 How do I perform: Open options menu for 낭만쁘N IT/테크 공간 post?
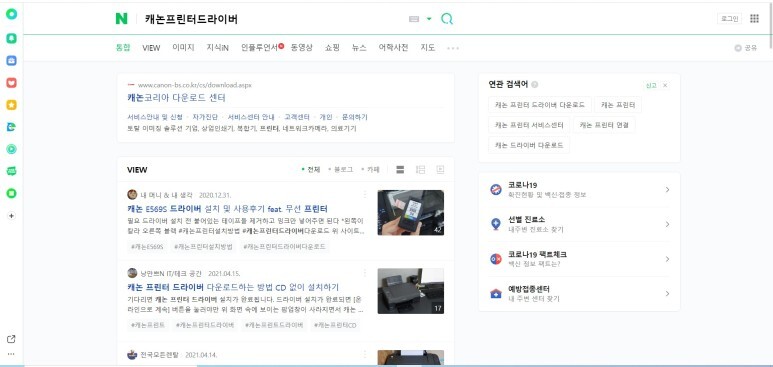(365, 273)
